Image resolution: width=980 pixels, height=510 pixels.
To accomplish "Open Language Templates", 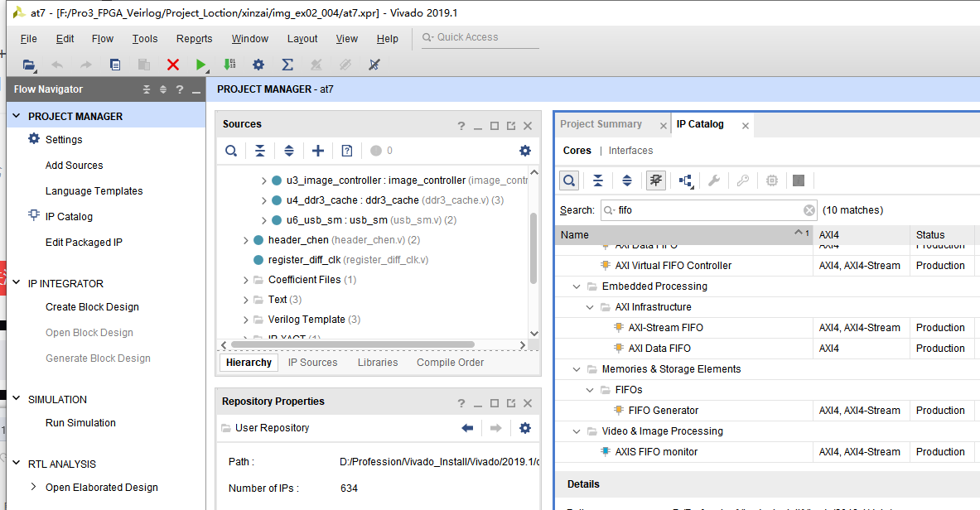I will (x=94, y=190).
